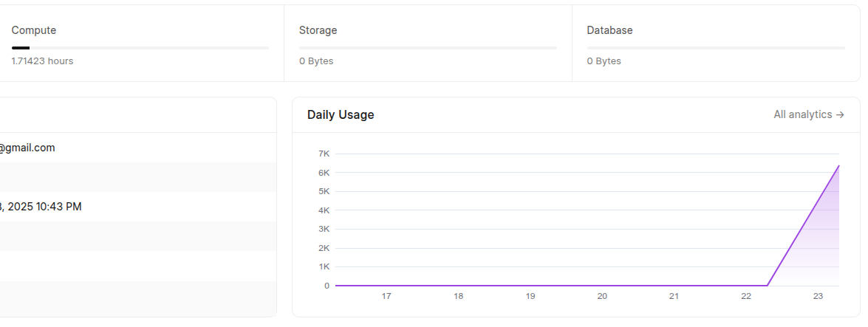
Task: Click the Compute progress bar
Action: (x=140, y=48)
